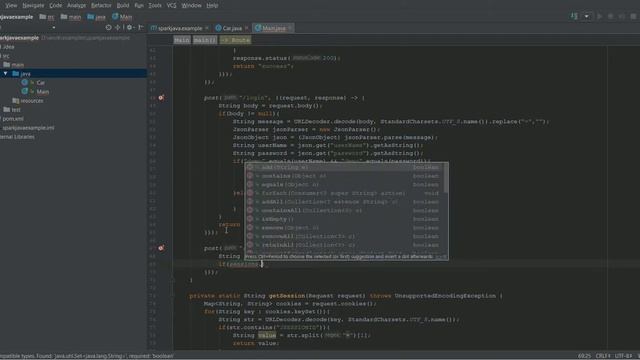The width and height of the screenshot is (640, 360).
Task: Close the Car.java tab
Action: [247, 28]
